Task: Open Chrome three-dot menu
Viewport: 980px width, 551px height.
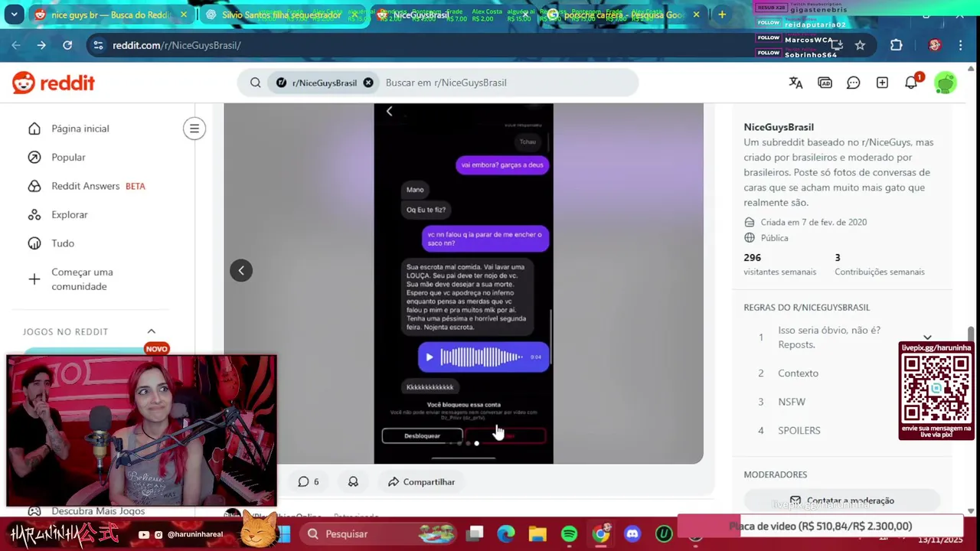Action: click(x=960, y=45)
